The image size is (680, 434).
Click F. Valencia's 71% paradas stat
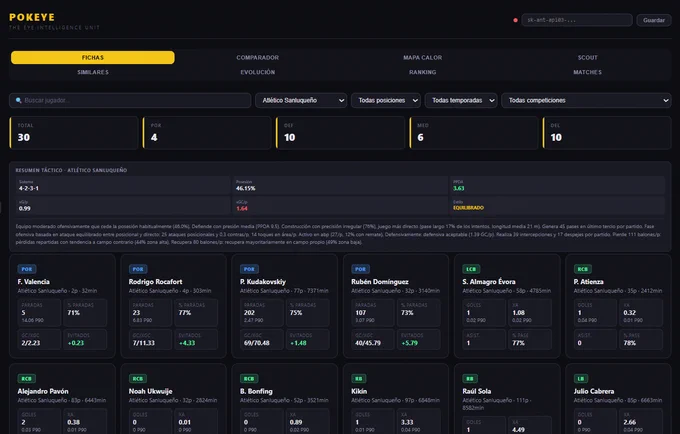[85, 313]
